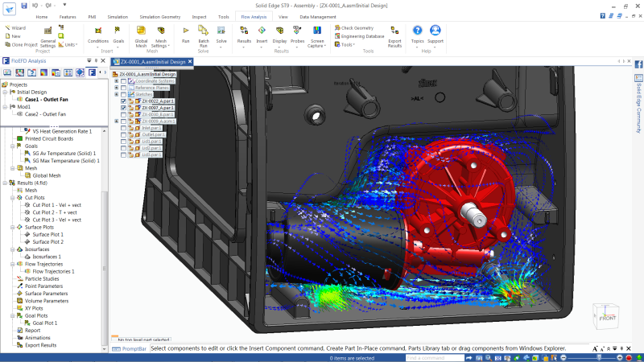
Task: Open the Global Mesh settings
Action: [x=141, y=37]
